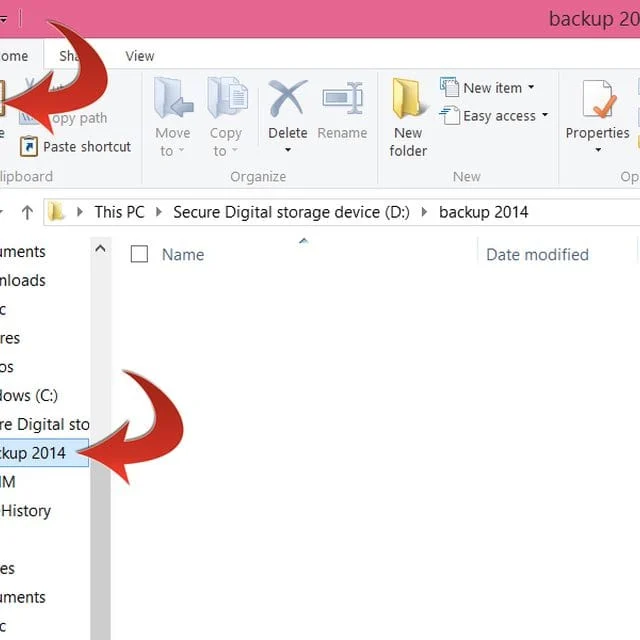Expand the chevron before This PC
This screenshot has width=640, height=640.
80,212
